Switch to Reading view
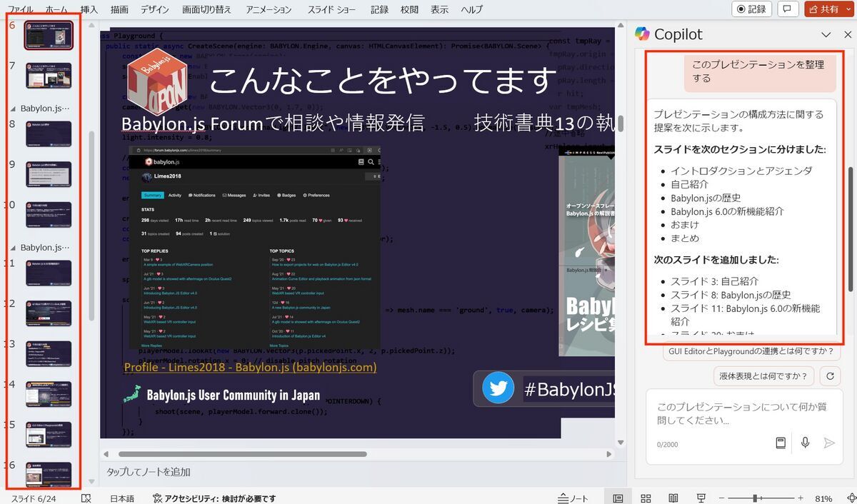 (673, 498)
